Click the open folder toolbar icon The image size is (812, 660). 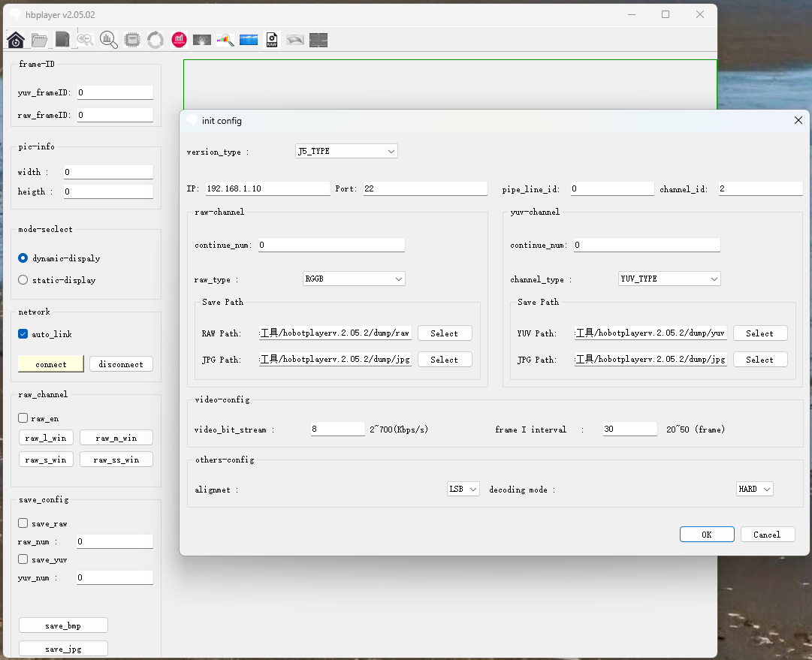[39, 40]
